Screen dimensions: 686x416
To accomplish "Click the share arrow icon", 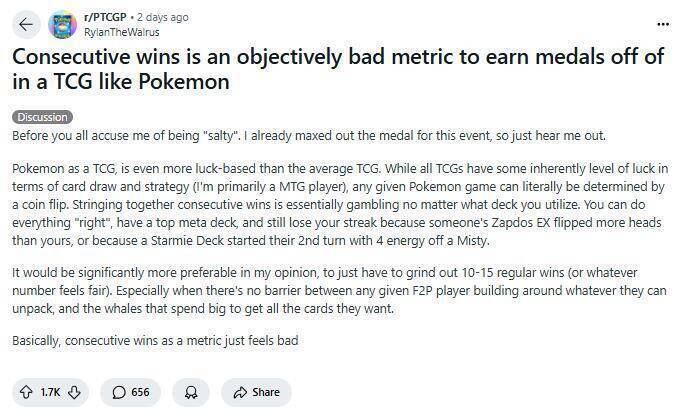I will (240, 392).
